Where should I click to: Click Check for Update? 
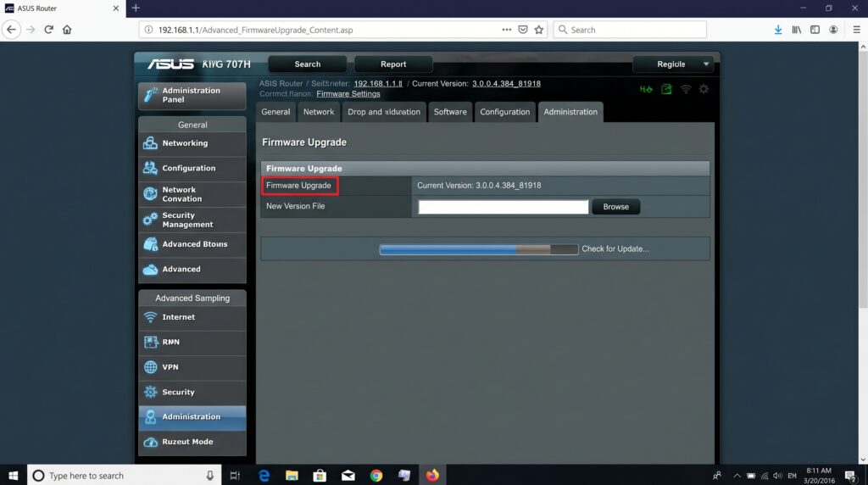615,249
